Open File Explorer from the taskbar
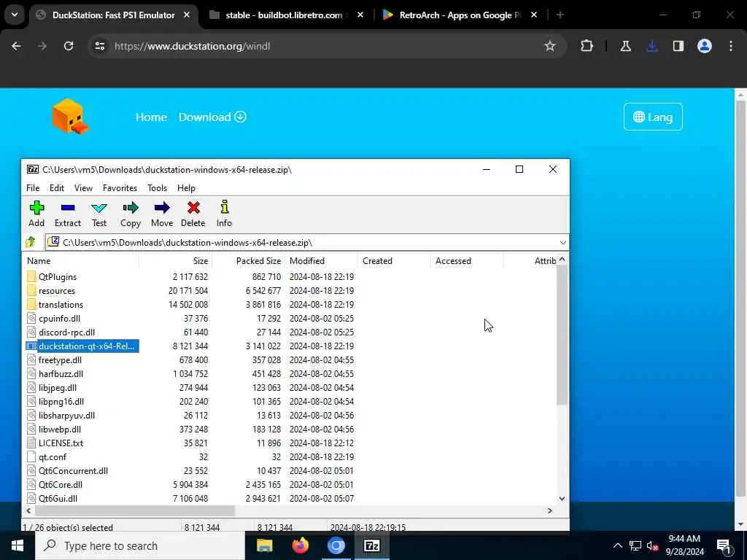The image size is (747, 560). pyautogui.click(x=264, y=545)
